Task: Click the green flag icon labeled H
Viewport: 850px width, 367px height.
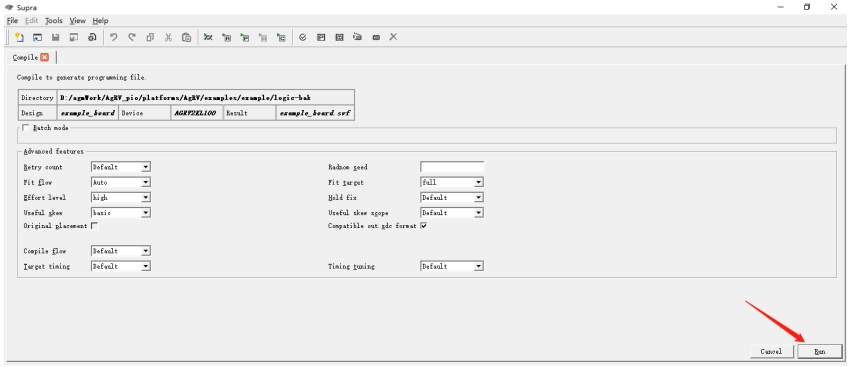Action: coord(226,37)
